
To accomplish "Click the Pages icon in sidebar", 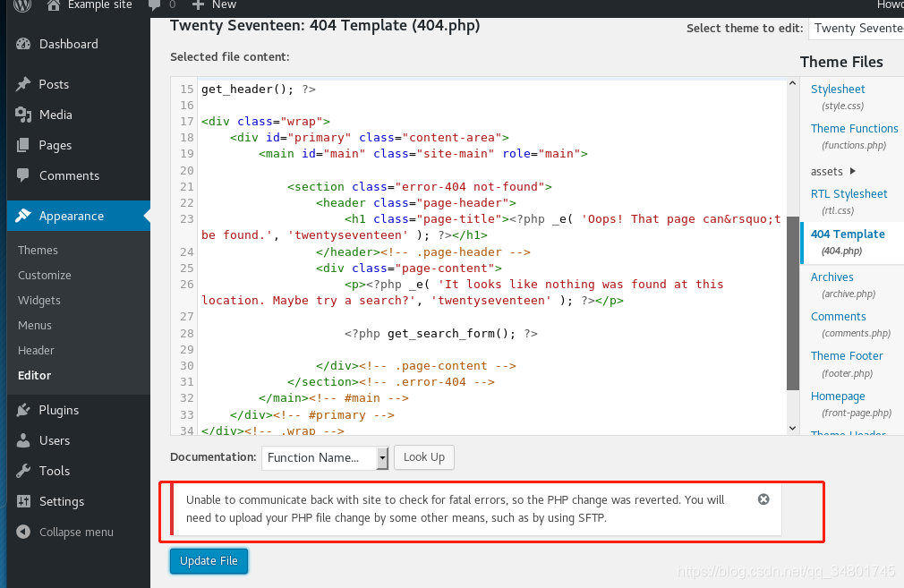I will pyautogui.click(x=23, y=145).
